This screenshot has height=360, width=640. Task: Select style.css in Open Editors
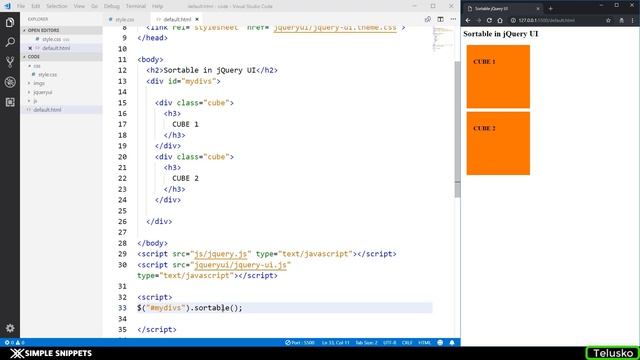click(51, 39)
